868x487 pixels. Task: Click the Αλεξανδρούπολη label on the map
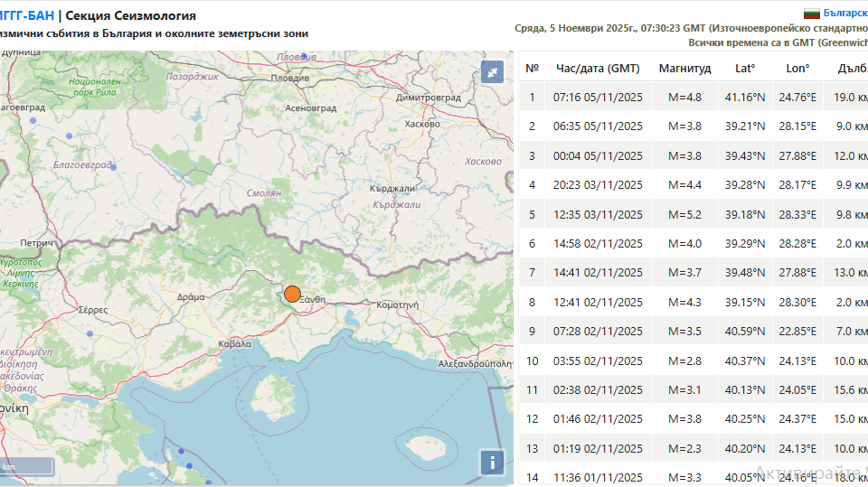point(475,363)
